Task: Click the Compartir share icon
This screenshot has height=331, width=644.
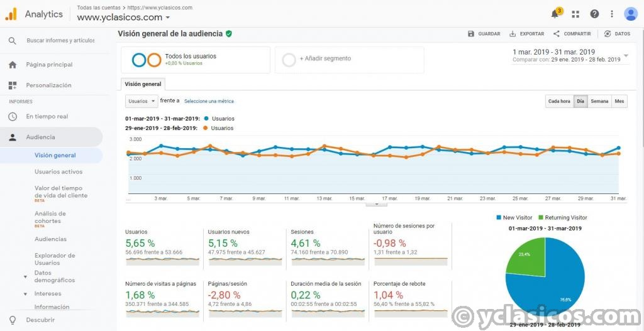Action: (x=556, y=34)
